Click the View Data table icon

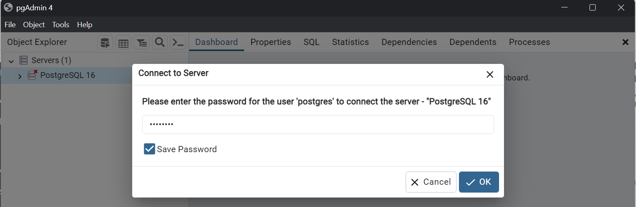(124, 42)
